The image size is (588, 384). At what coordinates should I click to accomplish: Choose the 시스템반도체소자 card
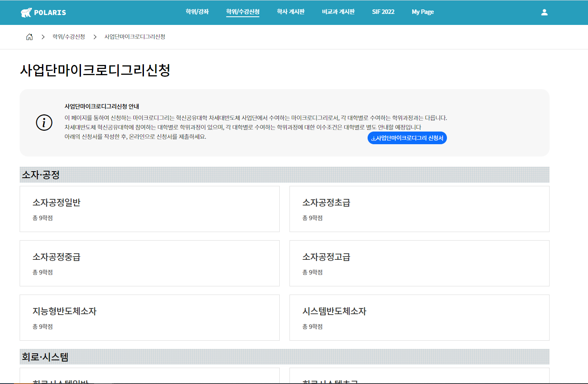[x=419, y=317]
